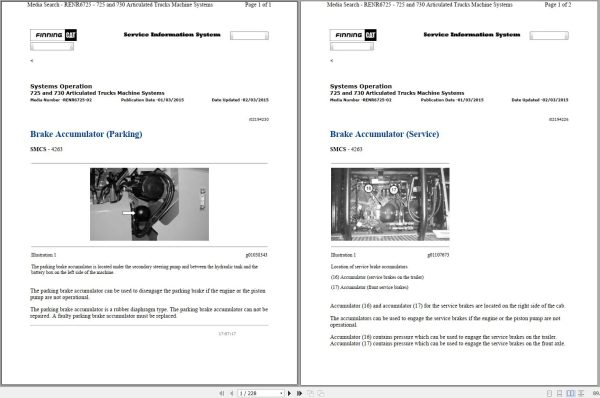Click the Brake Accumulator (Service) heading
Viewport: 600px width, 398px height.
pyautogui.click(x=385, y=134)
